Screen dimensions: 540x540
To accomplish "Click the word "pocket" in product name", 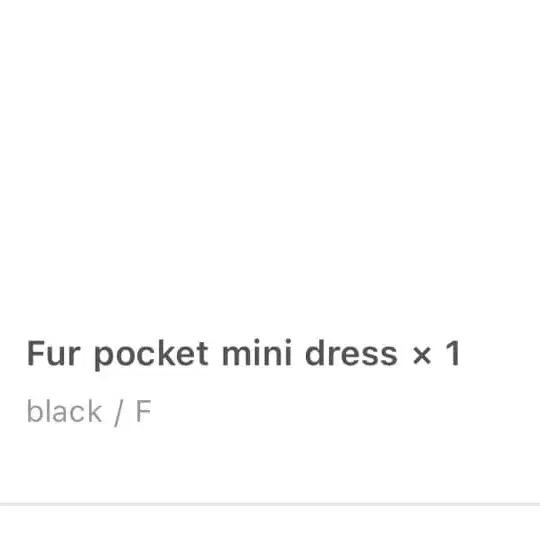I will point(151,355).
